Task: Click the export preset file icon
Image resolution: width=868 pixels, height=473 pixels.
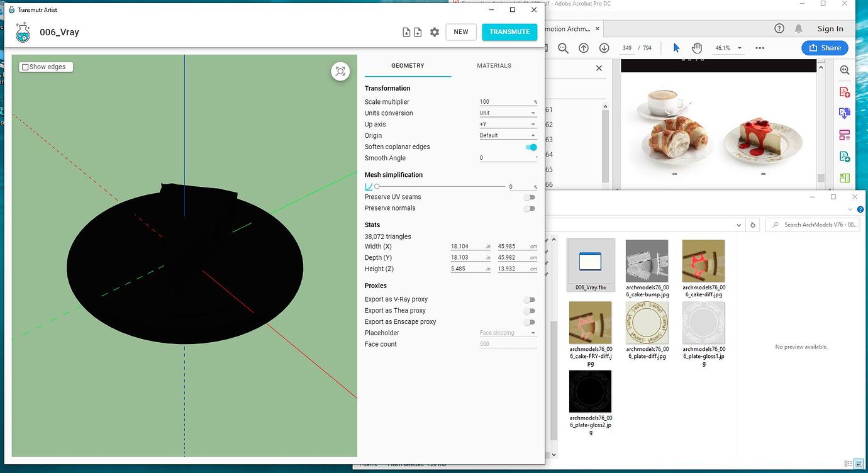Action: (x=418, y=32)
